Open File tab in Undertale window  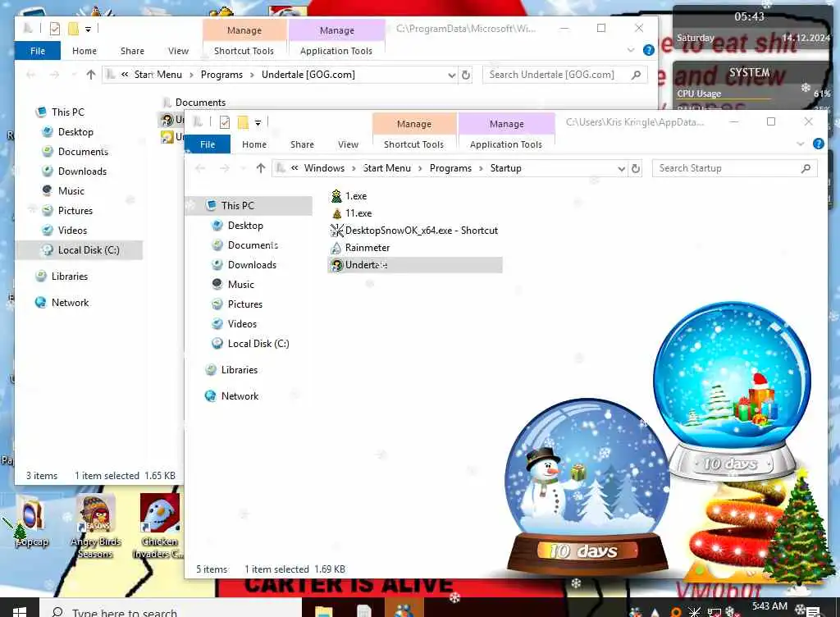click(x=38, y=50)
